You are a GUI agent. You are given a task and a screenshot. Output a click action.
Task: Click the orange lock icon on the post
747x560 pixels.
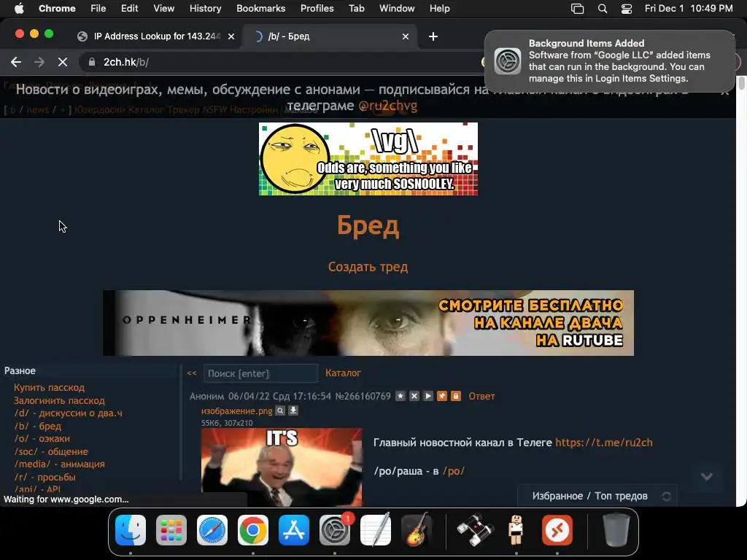(x=456, y=396)
